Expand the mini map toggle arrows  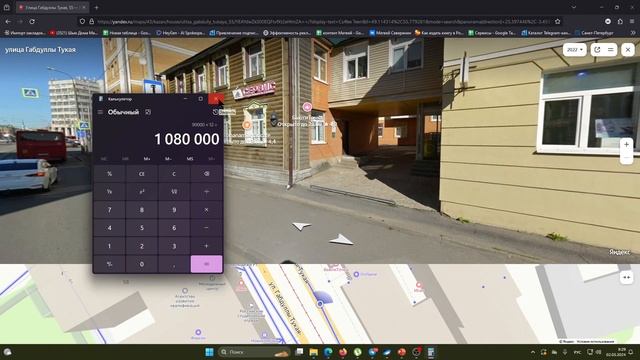627,278
